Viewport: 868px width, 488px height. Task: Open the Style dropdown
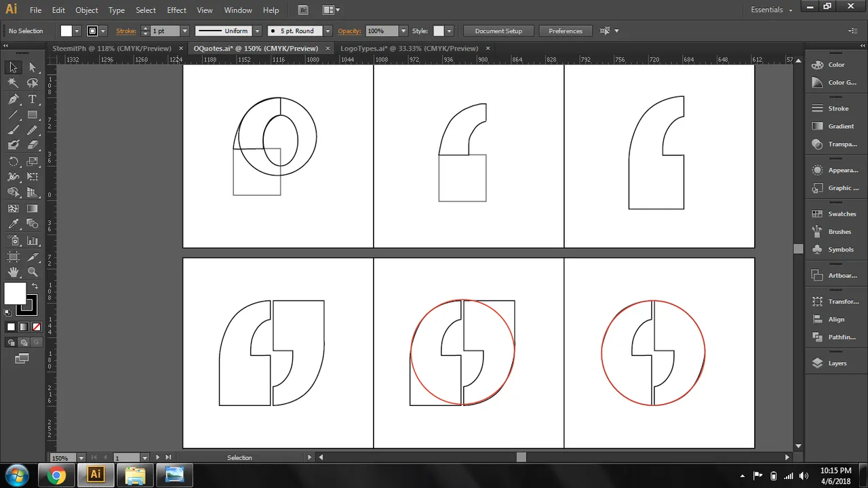coord(449,31)
